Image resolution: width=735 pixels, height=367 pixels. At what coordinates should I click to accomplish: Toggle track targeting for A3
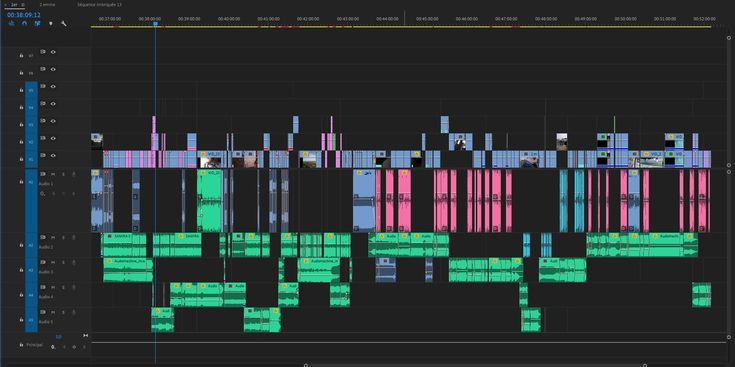[x=31, y=270]
